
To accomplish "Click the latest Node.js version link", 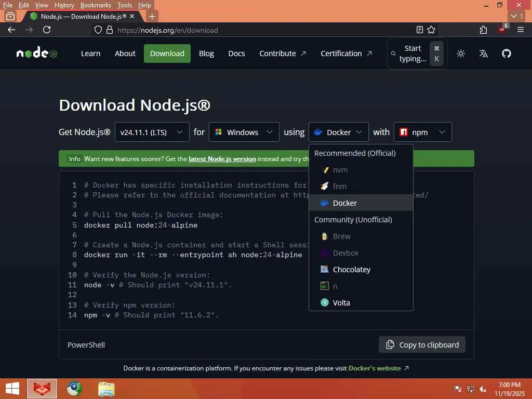I will (x=222, y=159).
